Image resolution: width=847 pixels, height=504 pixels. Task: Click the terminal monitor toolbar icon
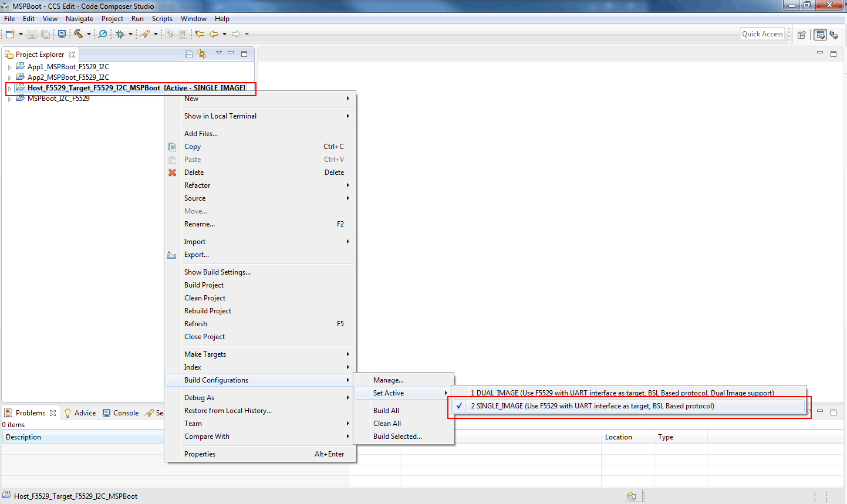(x=62, y=34)
